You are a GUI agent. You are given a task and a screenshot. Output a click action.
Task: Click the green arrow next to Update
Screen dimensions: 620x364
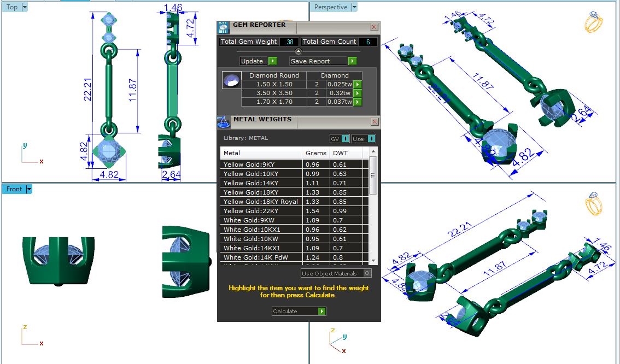(x=272, y=61)
